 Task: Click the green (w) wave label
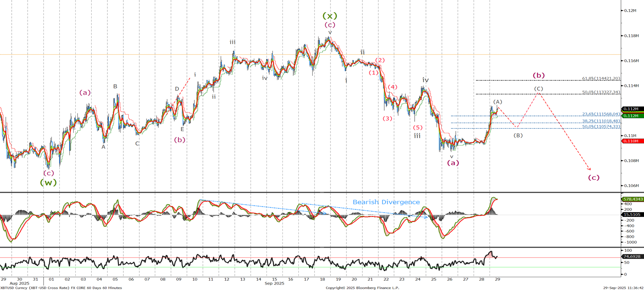(x=48, y=182)
